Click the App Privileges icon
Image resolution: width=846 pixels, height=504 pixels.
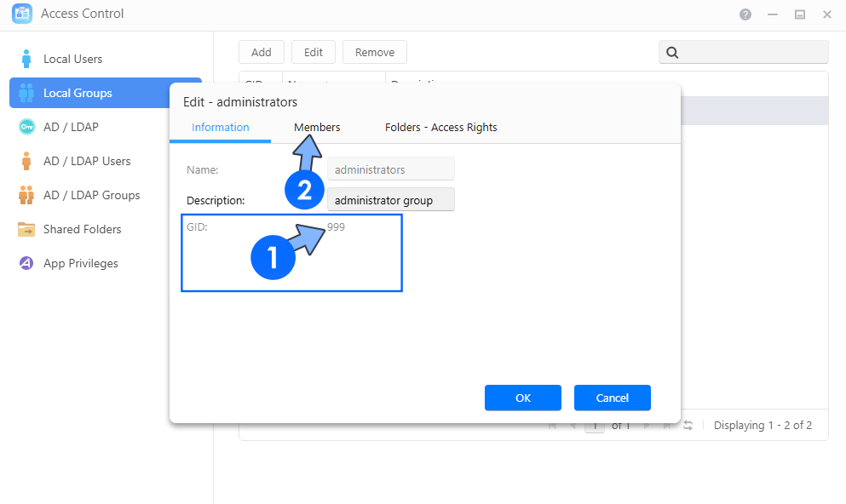pyautogui.click(x=26, y=263)
